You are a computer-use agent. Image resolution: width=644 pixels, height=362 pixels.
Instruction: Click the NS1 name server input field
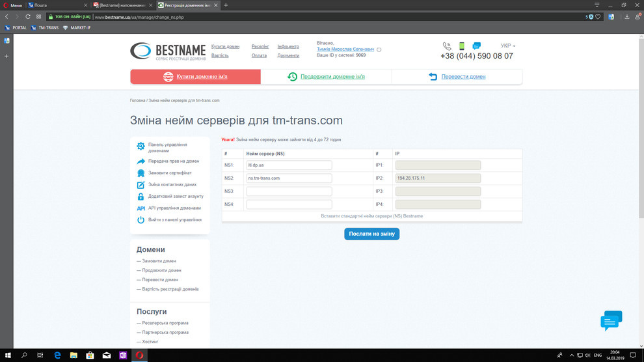pos(289,165)
